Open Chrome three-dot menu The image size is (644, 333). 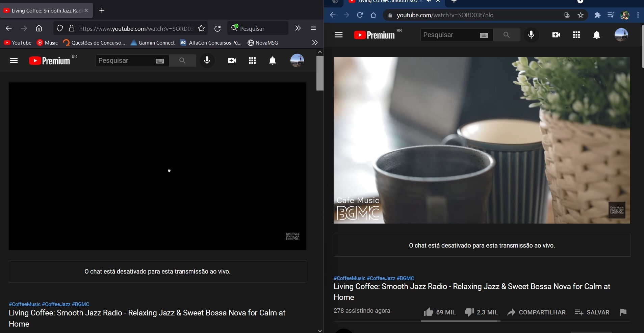(638, 15)
